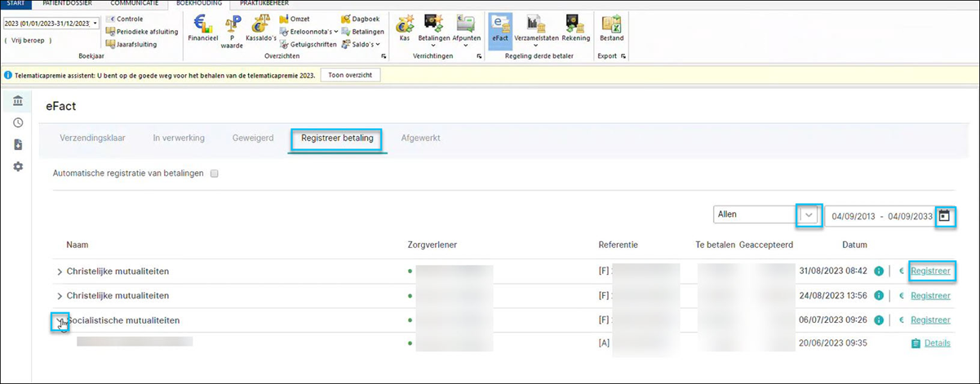Switch to the PRAKTIJKBEHEER ribbon tab

[x=264, y=4]
